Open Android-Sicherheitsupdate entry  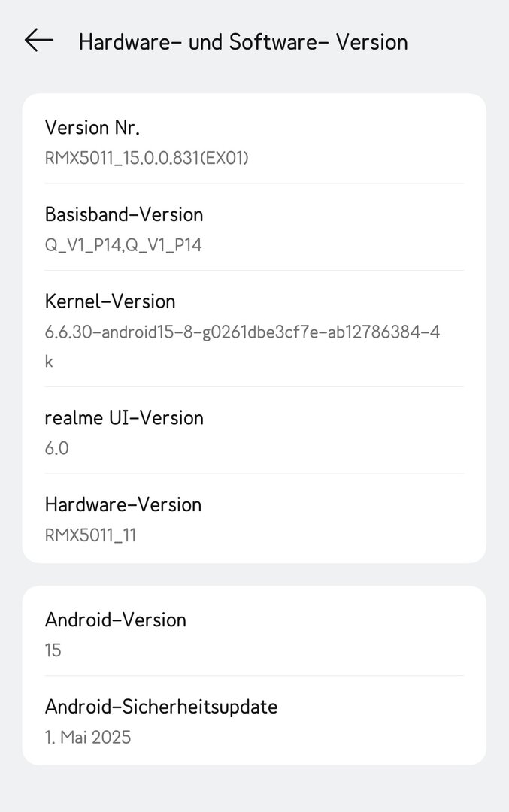(254, 720)
